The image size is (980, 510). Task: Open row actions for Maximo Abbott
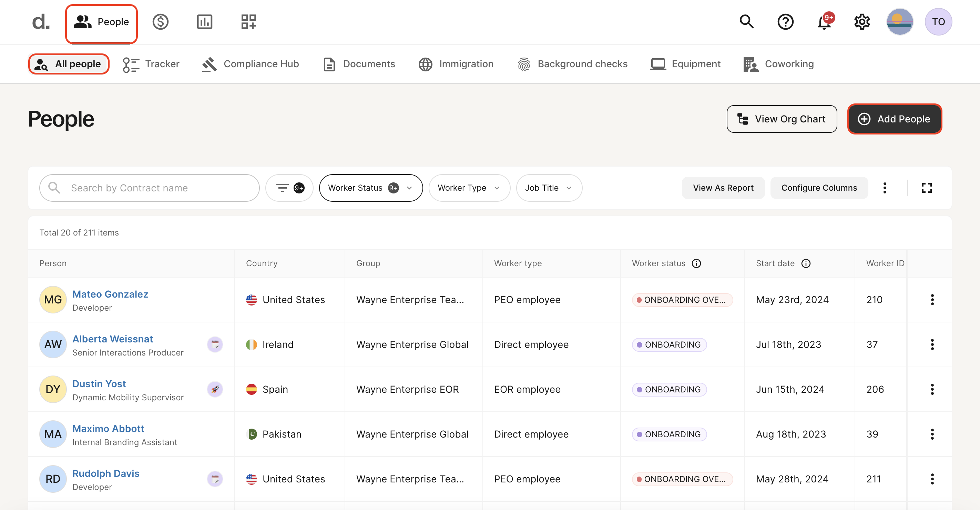click(x=932, y=434)
